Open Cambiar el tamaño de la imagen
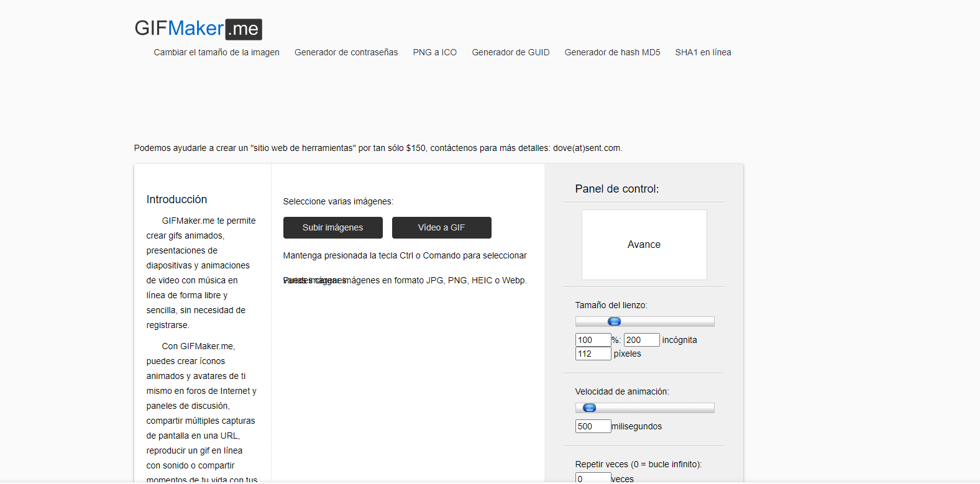Screen dimensions: 980x484 pyautogui.click(x=216, y=52)
